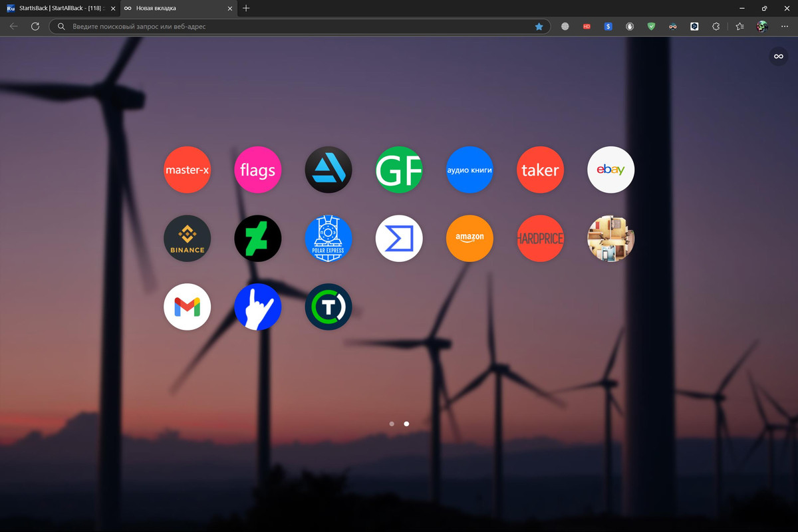Open the green GF shortcut
The height and width of the screenshot is (532, 798).
(399, 170)
